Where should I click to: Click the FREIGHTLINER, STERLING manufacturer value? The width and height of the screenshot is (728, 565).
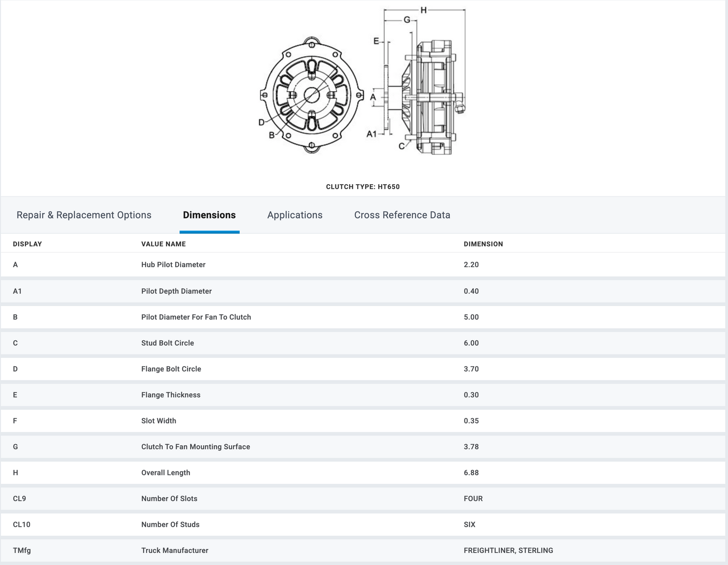pyautogui.click(x=508, y=550)
